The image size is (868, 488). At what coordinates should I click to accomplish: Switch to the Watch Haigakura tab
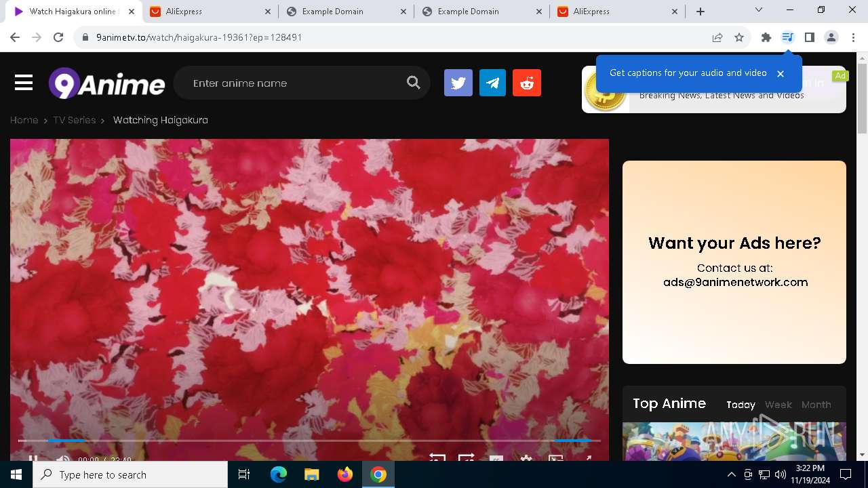73,12
